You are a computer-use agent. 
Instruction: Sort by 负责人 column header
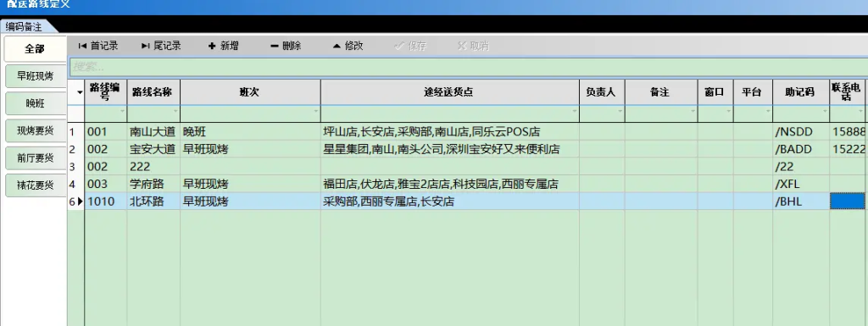pyautogui.click(x=603, y=92)
